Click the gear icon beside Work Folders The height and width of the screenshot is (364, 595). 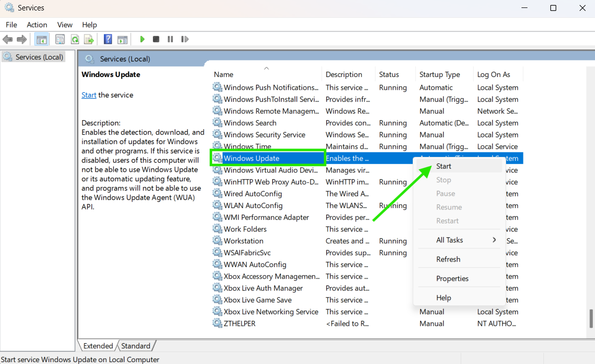point(217,229)
